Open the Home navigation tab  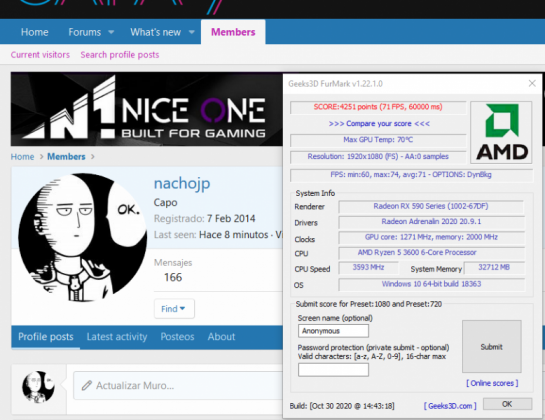[x=34, y=32]
